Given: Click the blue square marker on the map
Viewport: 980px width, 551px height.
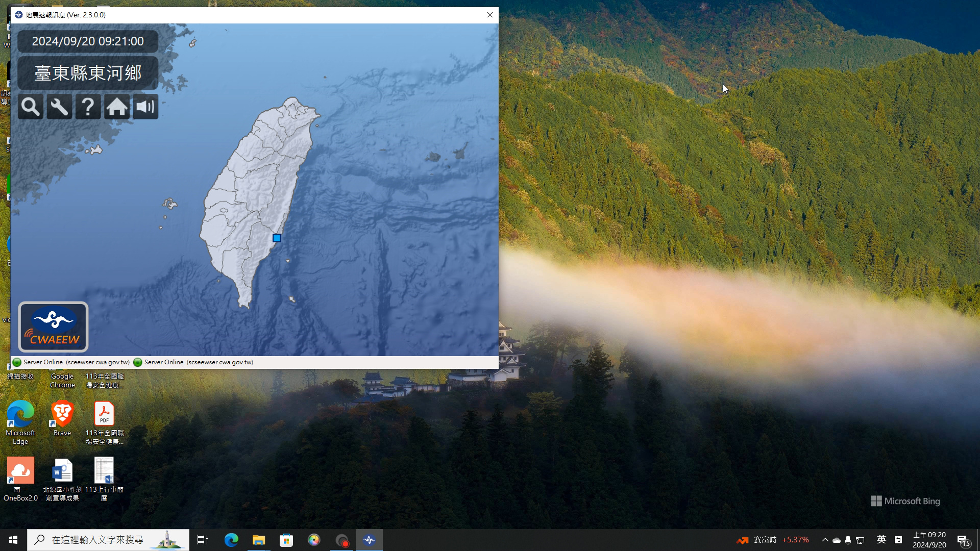Looking at the screenshot, I should tap(277, 238).
